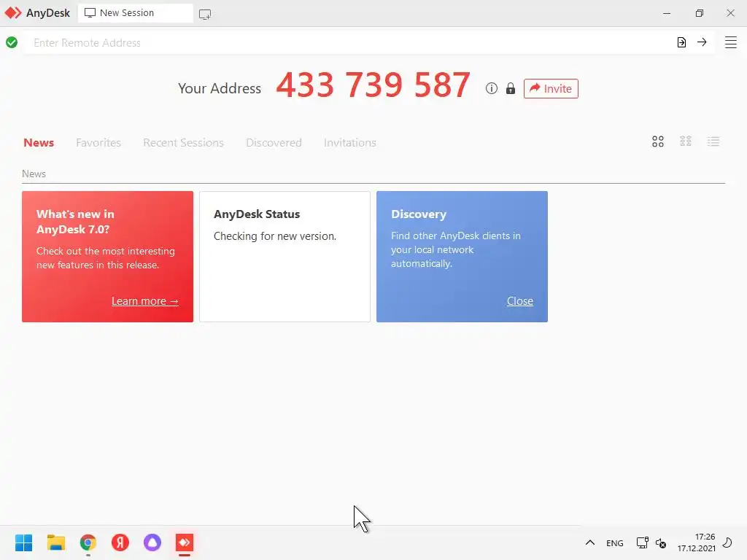Open the Alice assistant taskbar icon
The width and height of the screenshot is (747, 560).
(x=152, y=542)
